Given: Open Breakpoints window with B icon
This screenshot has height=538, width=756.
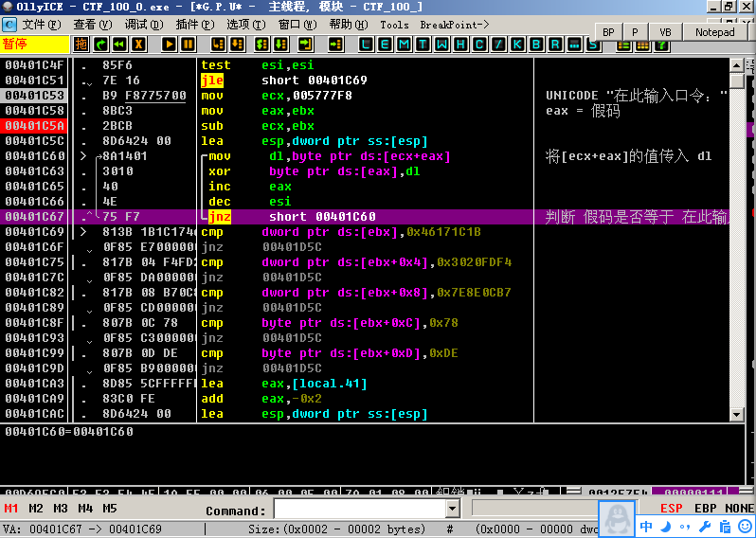Looking at the screenshot, I should click(536, 44).
